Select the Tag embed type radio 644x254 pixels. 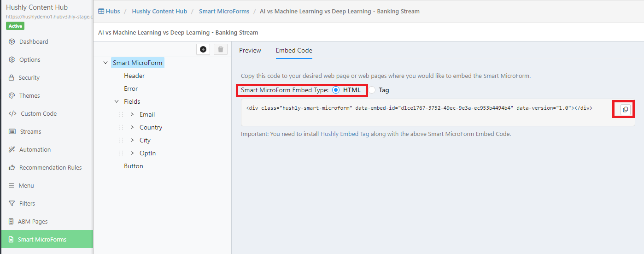(372, 90)
